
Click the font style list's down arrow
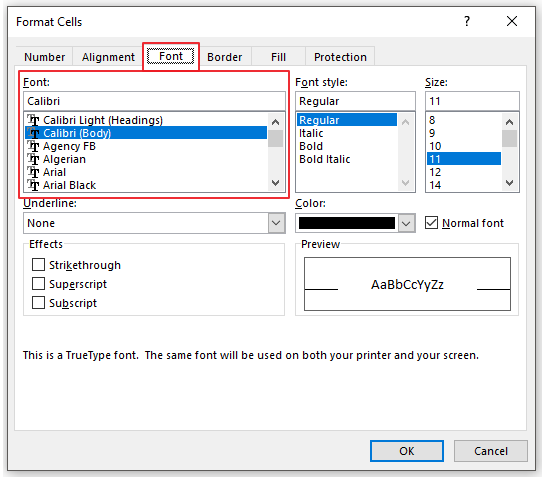coord(405,183)
